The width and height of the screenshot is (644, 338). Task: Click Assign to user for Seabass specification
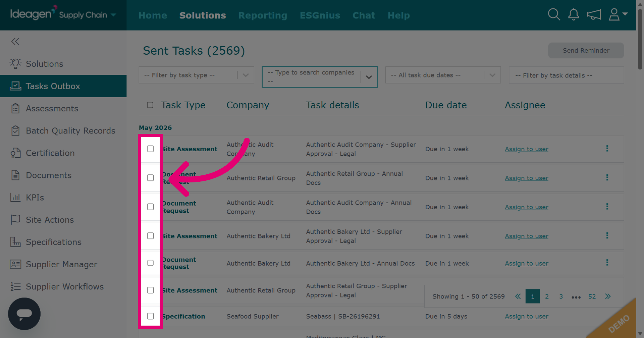(527, 316)
